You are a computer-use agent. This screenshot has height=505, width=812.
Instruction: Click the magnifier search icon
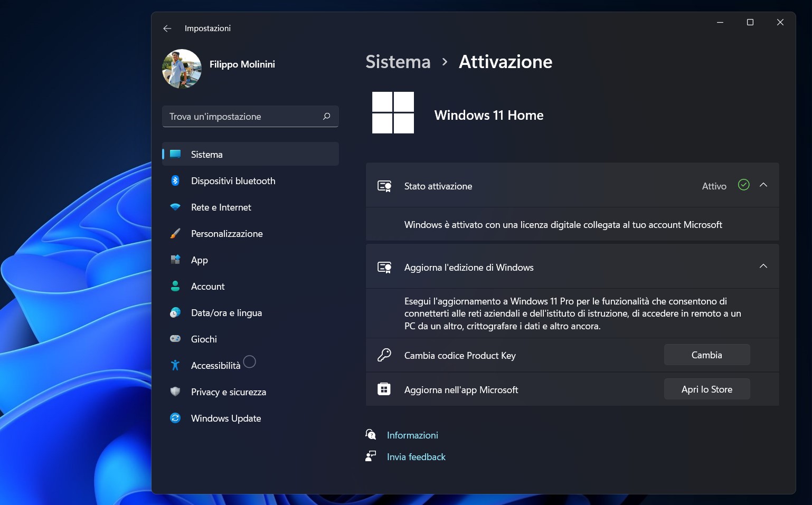point(327,116)
